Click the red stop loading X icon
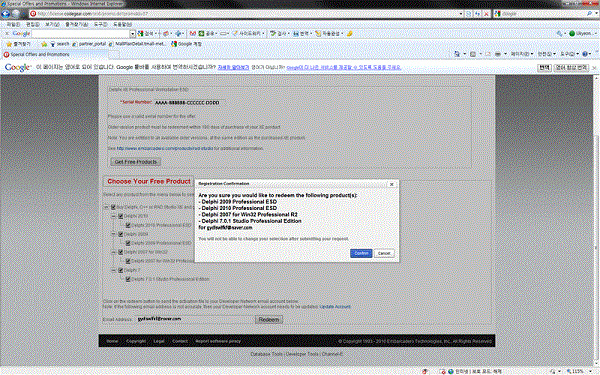 pyautogui.click(x=486, y=14)
